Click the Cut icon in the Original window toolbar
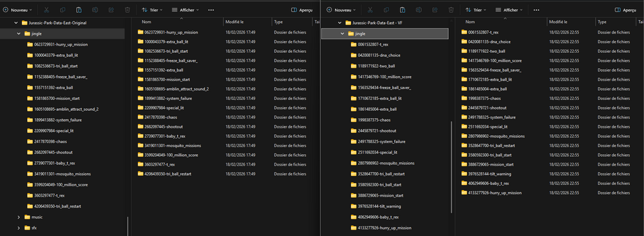The width and height of the screenshot is (644, 236). 46,10
